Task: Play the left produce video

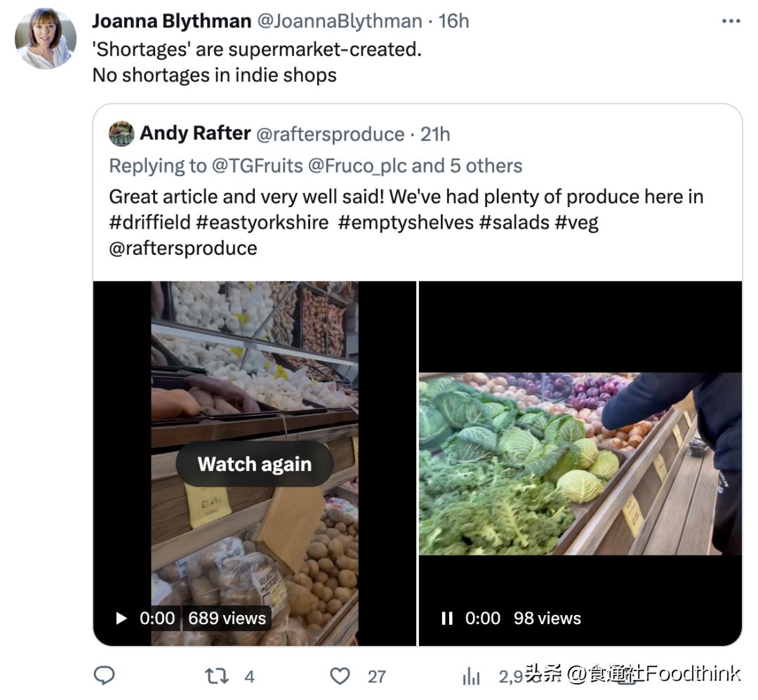Action: 121,618
